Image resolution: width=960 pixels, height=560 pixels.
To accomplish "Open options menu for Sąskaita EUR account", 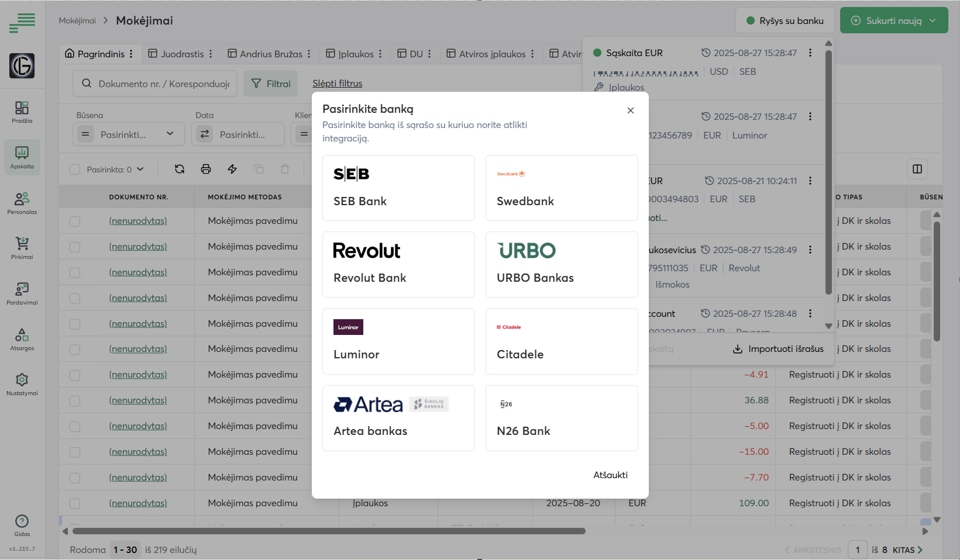I will point(810,53).
